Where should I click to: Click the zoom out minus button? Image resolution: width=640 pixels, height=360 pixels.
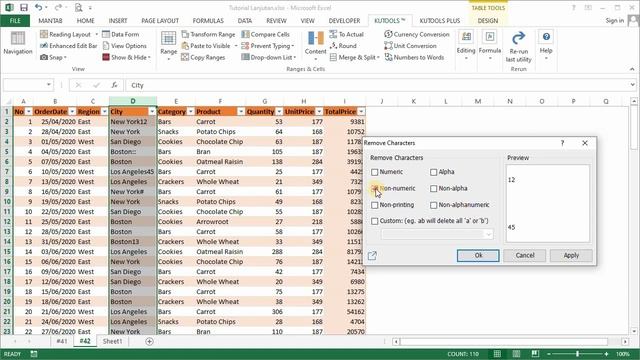549,354
